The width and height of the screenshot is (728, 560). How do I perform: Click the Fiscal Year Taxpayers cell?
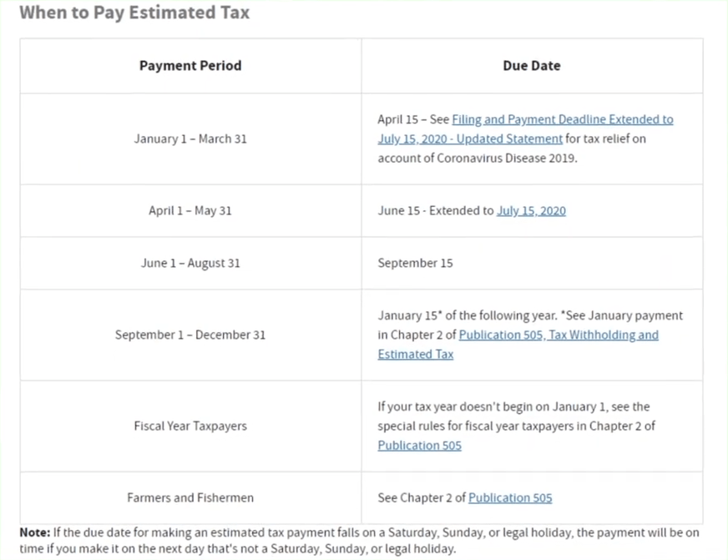[190, 426]
